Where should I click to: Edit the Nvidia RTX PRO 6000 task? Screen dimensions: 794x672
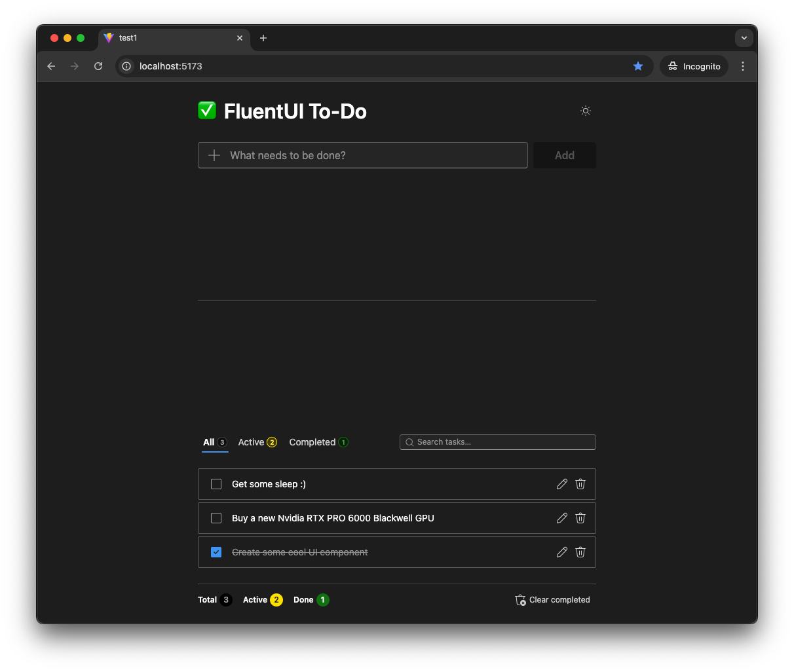tap(562, 518)
